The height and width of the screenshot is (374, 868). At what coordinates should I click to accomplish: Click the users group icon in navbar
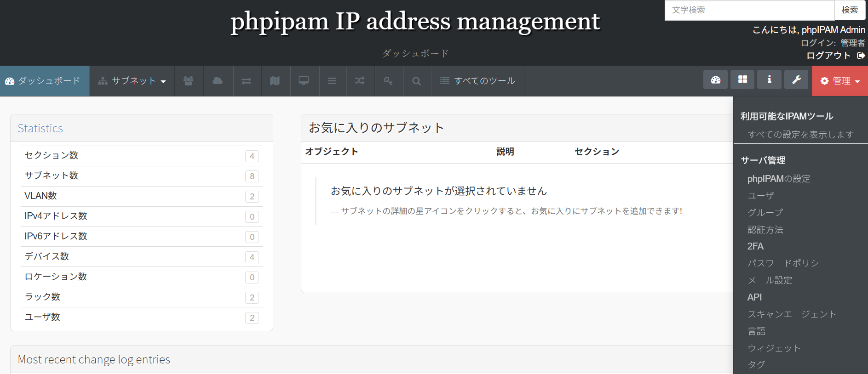tap(189, 81)
